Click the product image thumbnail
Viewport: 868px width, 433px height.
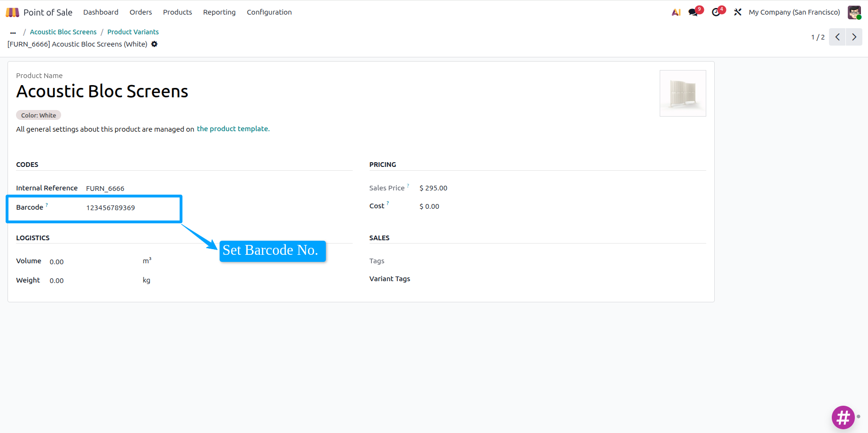click(683, 93)
